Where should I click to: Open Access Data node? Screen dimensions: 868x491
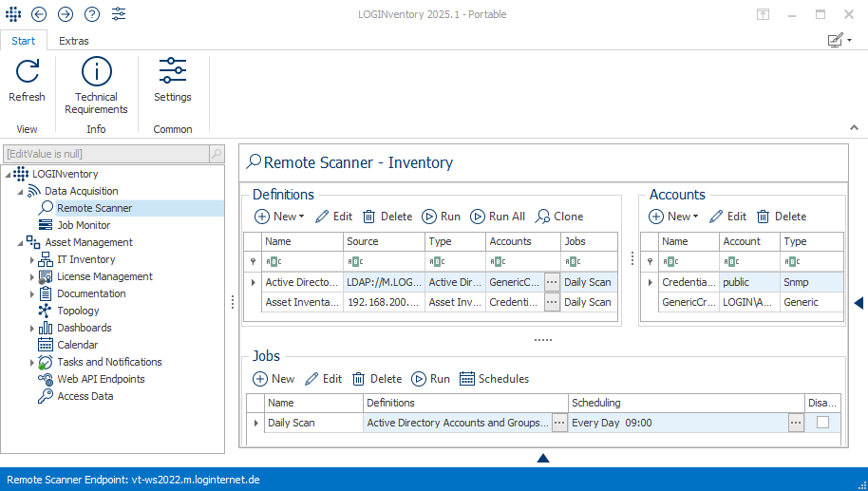(85, 396)
